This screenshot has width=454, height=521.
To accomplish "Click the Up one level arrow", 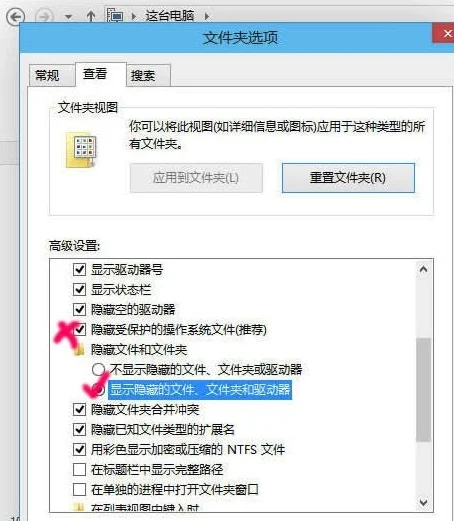I will tap(91, 16).
